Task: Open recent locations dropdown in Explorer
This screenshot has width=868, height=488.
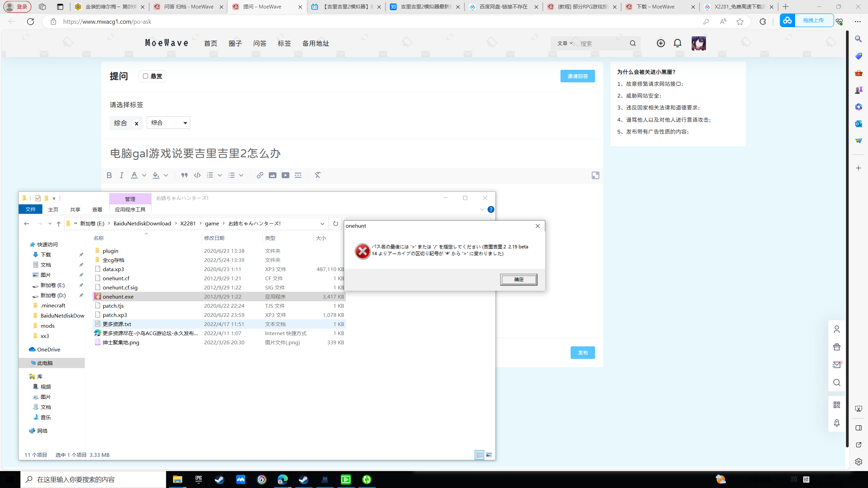Action: pyautogui.click(x=50, y=224)
